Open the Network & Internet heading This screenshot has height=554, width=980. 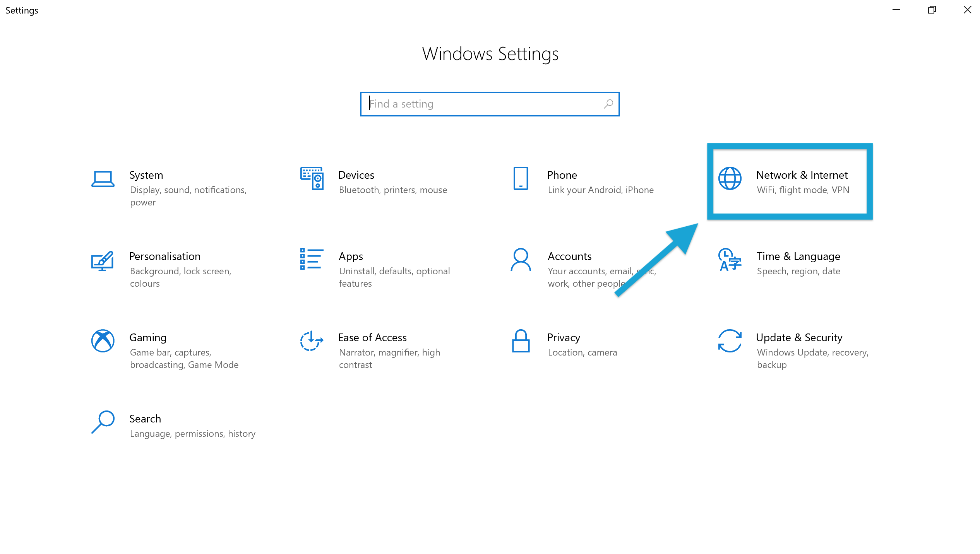(802, 175)
